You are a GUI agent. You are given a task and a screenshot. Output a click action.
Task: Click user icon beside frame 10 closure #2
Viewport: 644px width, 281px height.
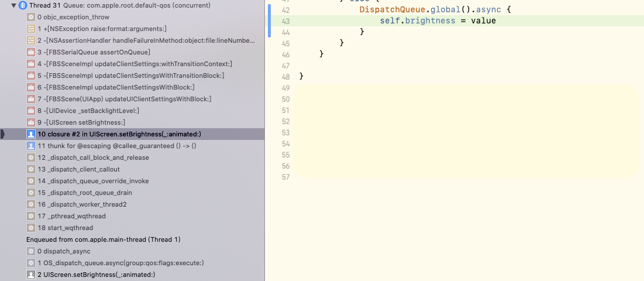(31, 134)
